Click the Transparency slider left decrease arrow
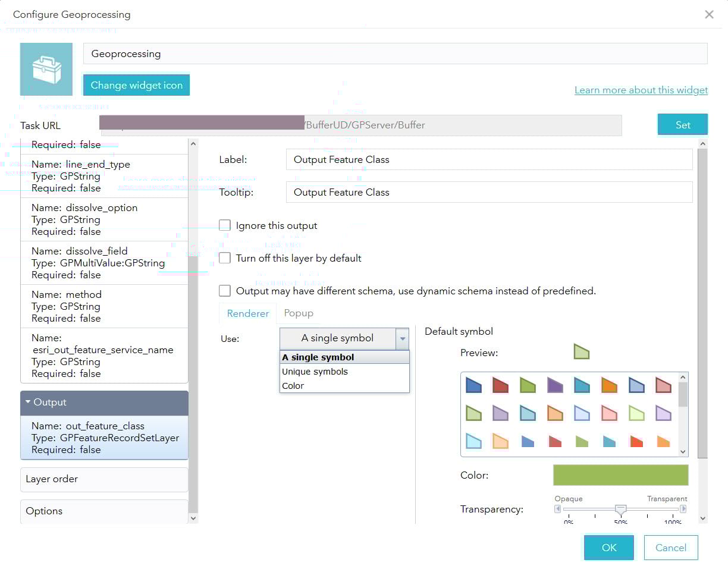 558,509
